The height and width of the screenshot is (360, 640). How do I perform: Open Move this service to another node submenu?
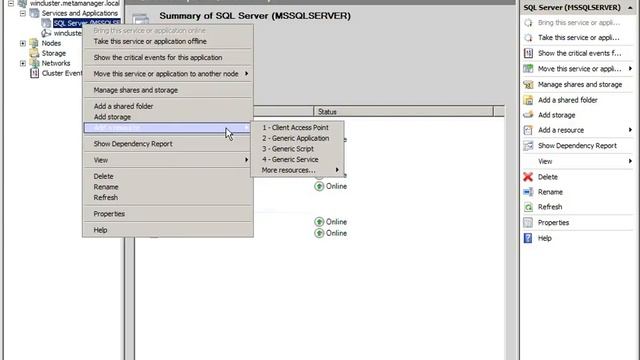(x=167, y=74)
